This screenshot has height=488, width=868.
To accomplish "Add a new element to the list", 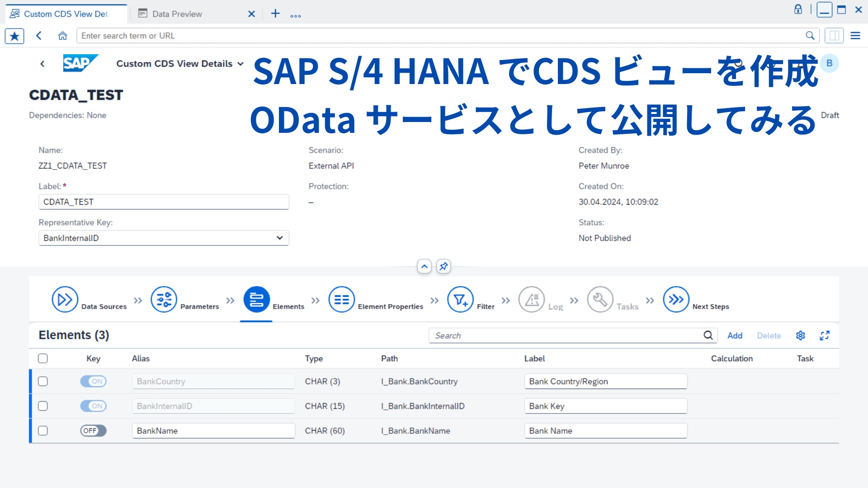I will (735, 335).
